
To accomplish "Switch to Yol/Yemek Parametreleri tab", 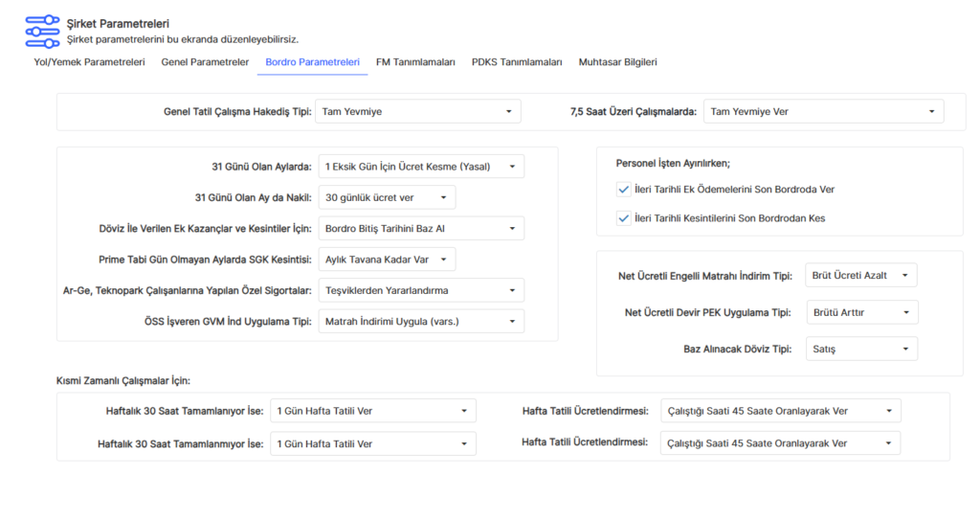I will pos(89,62).
